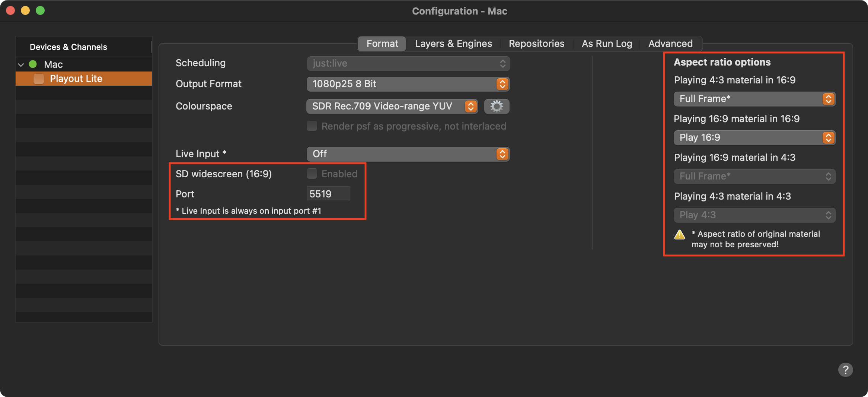
Task: Click the SD widescreen (16:9) label
Action: pyautogui.click(x=224, y=174)
